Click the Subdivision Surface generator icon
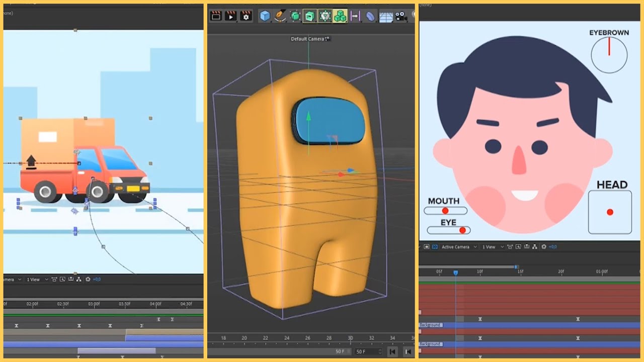Screen dimensions: 644x362 (x=295, y=16)
